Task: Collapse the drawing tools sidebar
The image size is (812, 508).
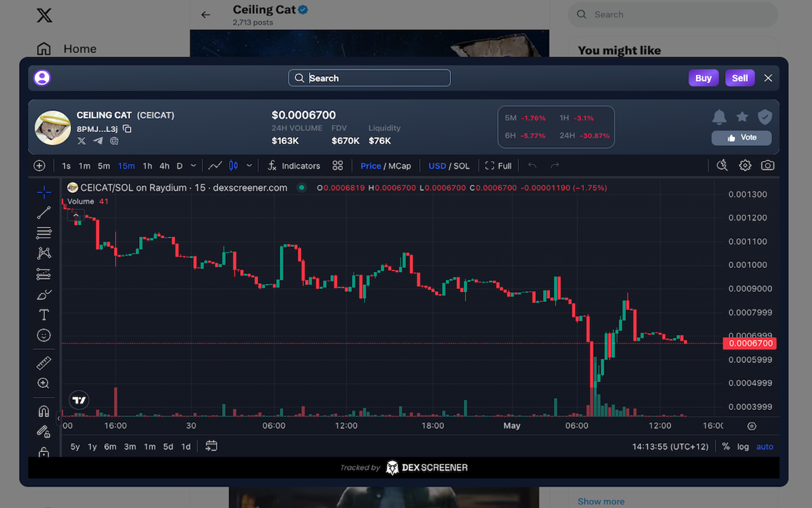Action: 58,417
